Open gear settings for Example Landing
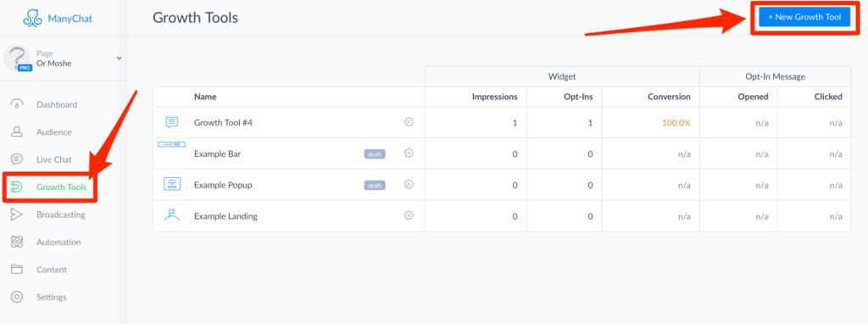The height and width of the screenshot is (324, 868). [409, 215]
